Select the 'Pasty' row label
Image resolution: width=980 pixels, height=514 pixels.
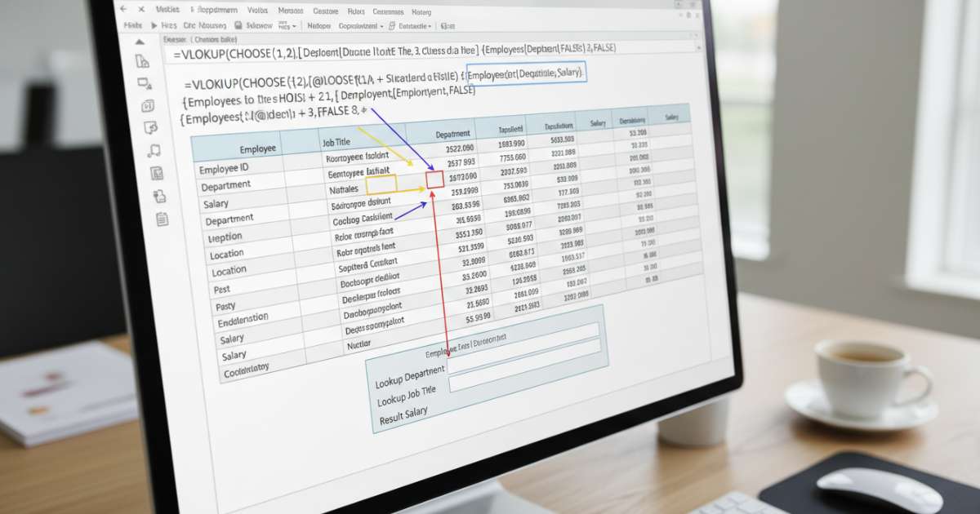coord(225,307)
